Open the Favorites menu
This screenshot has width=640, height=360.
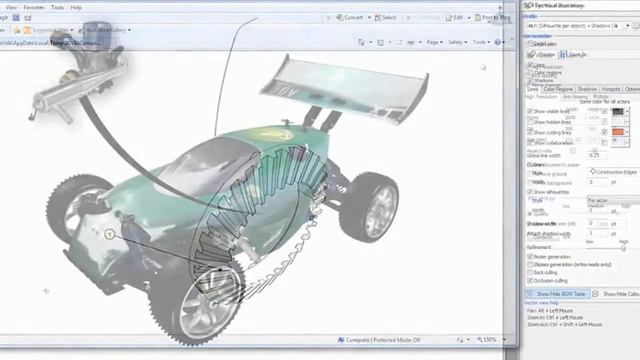tap(34, 7)
